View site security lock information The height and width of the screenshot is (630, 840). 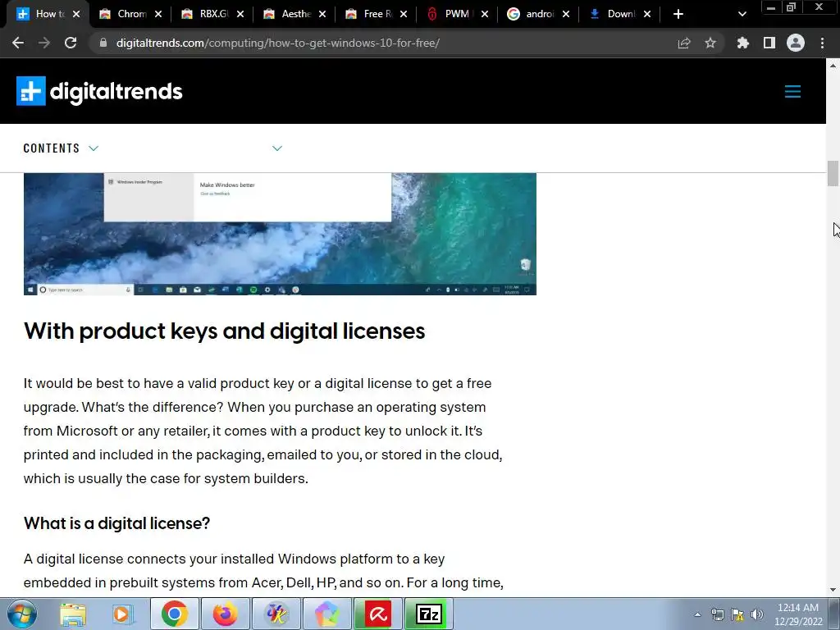103,43
